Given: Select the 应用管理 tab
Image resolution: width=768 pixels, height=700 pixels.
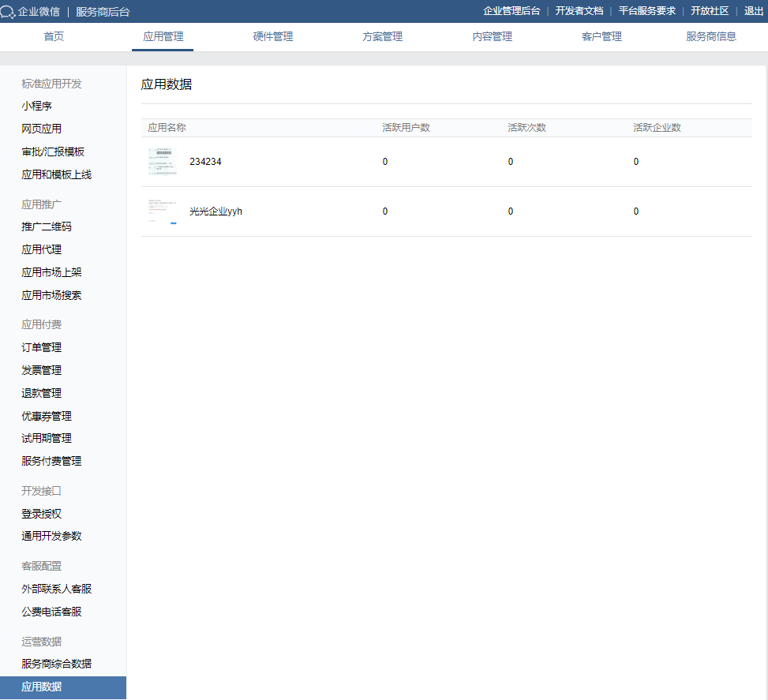Looking at the screenshot, I should [x=163, y=37].
